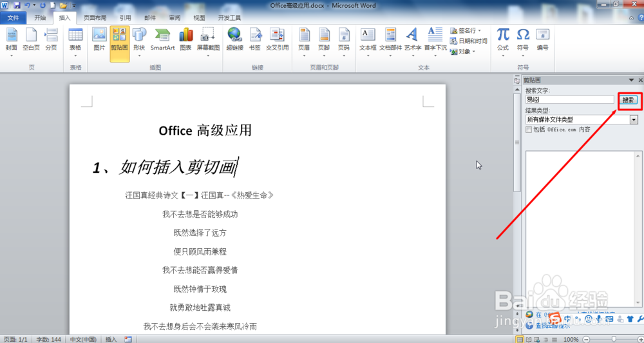Switch to the Review (审阅) tab
Image resolution: width=644 pixels, height=343 pixels.
[175, 17]
